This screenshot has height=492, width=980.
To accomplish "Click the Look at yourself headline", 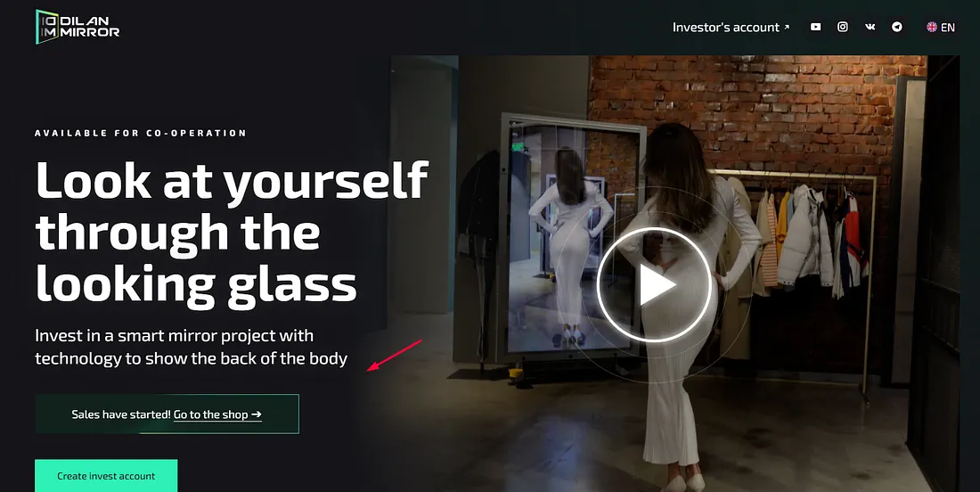I will pyautogui.click(x=232, y=232).
